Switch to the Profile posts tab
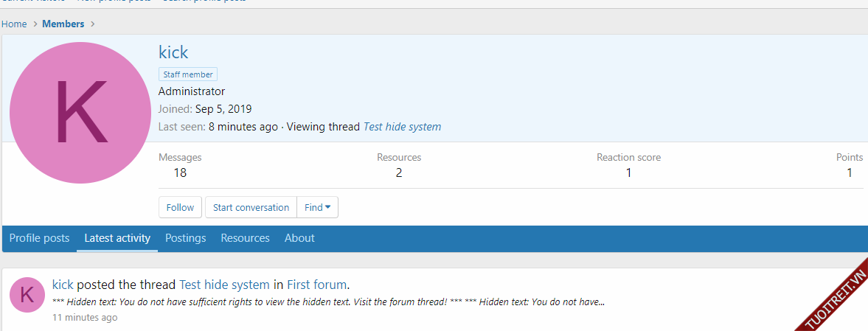Screen dimensions: 868x331 point(39,238)
